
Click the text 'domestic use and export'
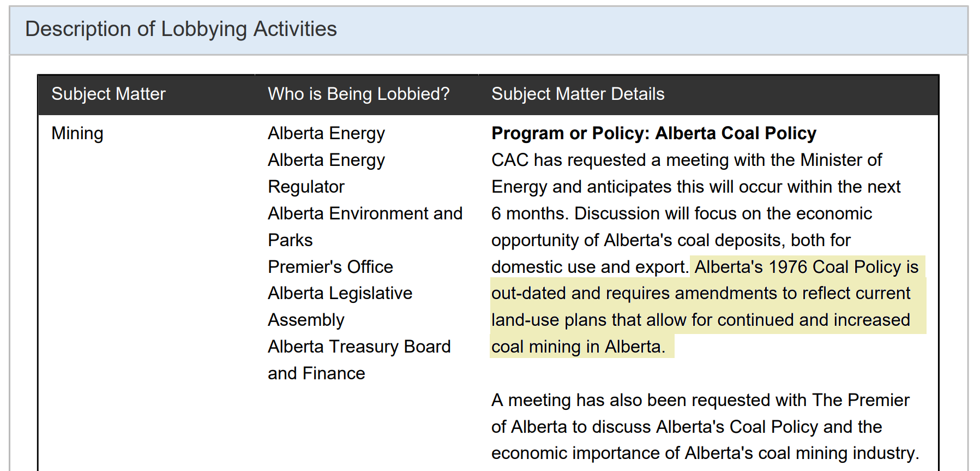click(590, 266)
